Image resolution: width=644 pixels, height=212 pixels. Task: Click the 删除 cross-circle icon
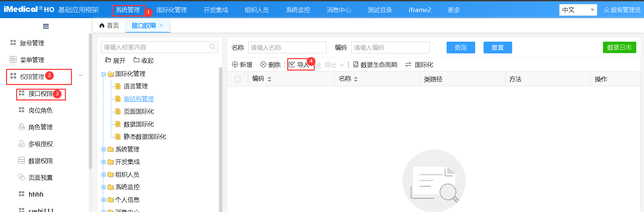click(263, 65)
